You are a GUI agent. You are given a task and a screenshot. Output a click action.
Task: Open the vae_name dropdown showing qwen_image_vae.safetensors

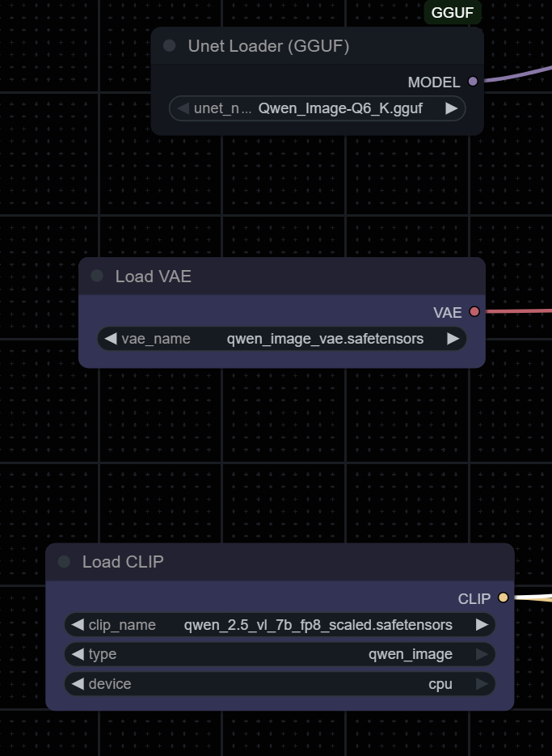tap(282, 339)
